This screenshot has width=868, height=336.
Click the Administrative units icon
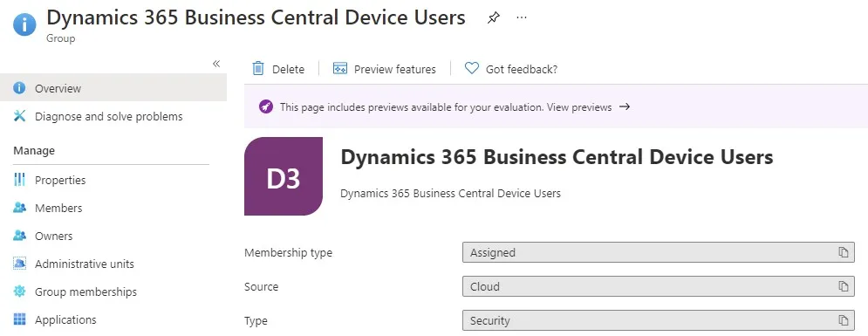[x=19, y=263]
